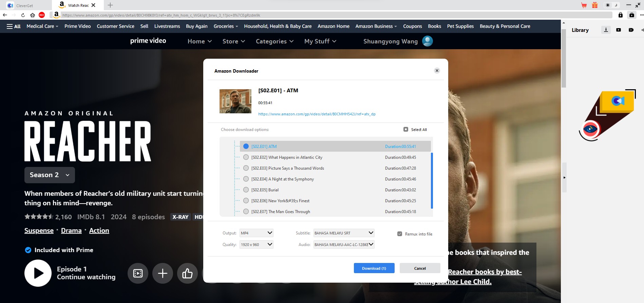Select S02.E06 New York's Finest
Viewport: 644px width, 303px height.
(246, 201)
